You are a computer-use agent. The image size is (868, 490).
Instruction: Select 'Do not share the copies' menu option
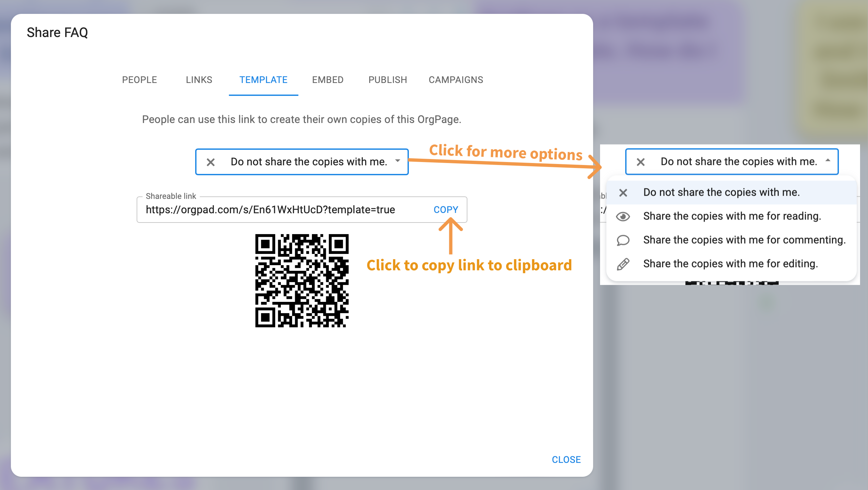pos(721,193)
